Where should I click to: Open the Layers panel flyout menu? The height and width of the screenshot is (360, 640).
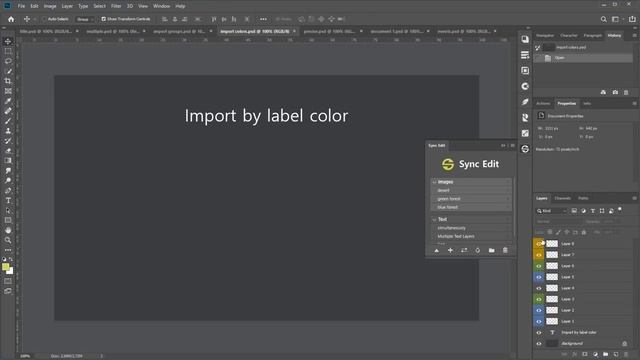point(634,198)
